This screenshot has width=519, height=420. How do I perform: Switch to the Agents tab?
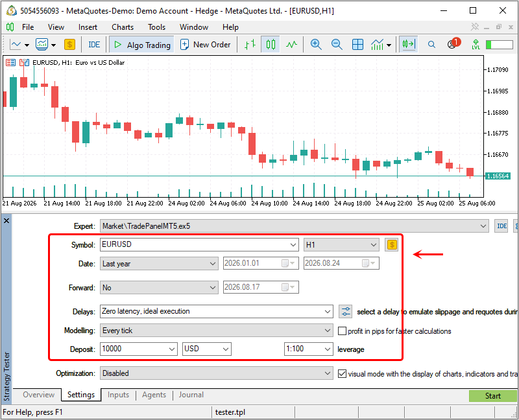click(154, 395)
